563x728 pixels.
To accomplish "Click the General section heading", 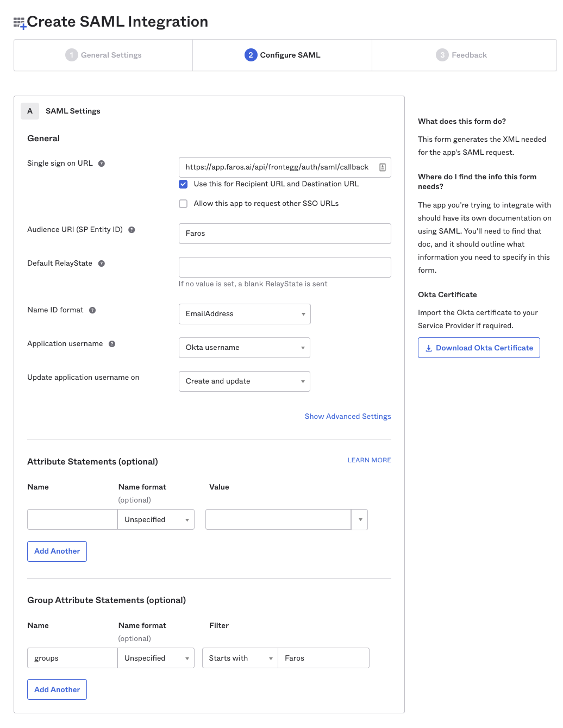I will click(x=43, y=139).
